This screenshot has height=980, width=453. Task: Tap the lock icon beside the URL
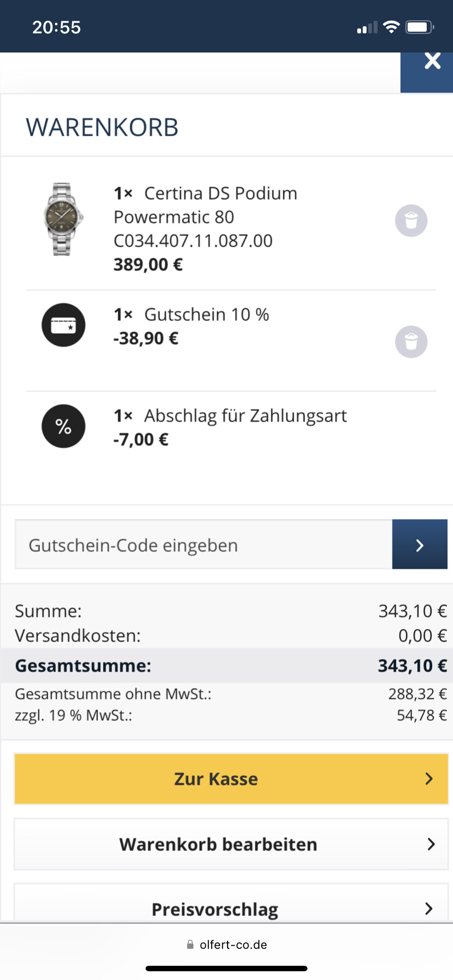click(x=190, y=944)
